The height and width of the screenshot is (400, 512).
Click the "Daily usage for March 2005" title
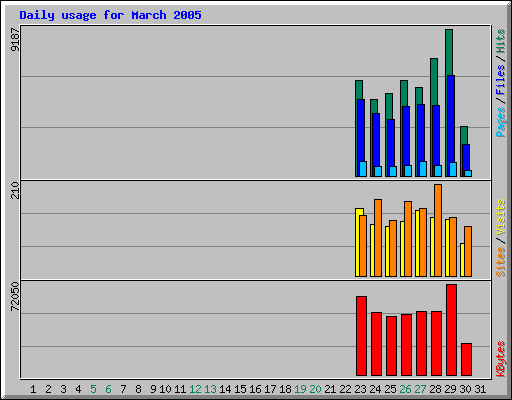click(110, 15)
